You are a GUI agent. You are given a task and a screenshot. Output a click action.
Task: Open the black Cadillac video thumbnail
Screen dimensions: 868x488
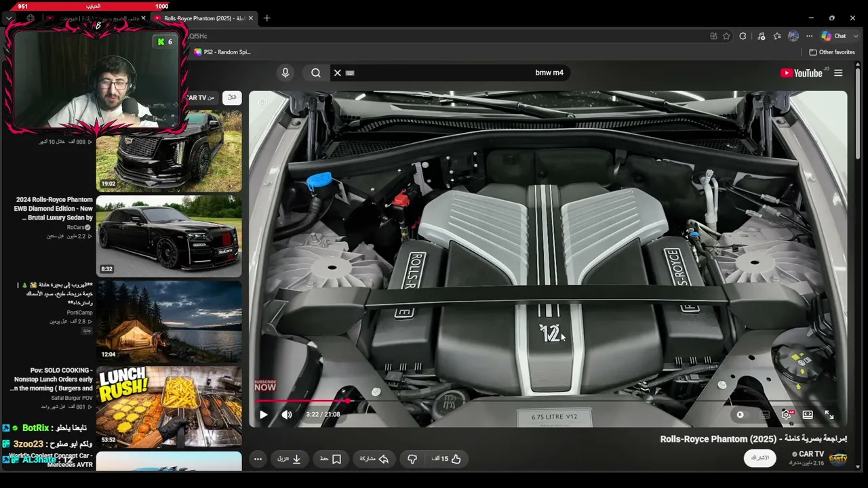pos(169,151)
